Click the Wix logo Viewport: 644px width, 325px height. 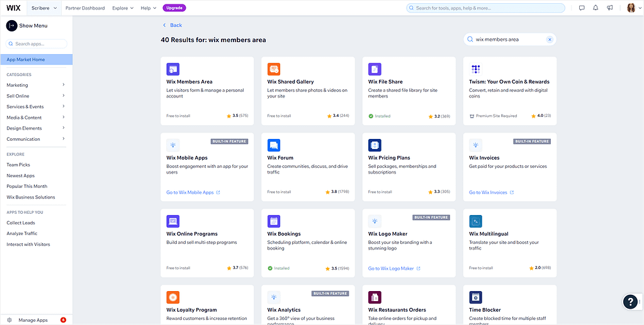(14, 8)
